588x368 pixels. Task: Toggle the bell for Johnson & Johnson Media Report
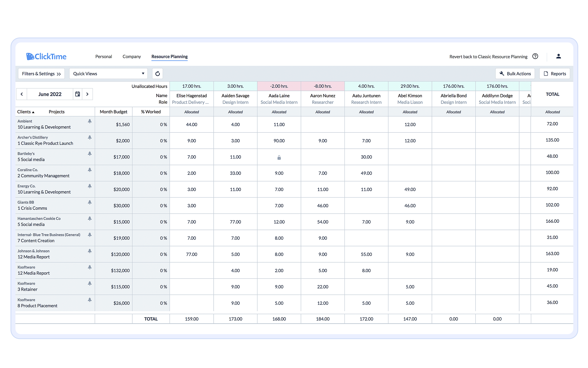tap(90, 251)
